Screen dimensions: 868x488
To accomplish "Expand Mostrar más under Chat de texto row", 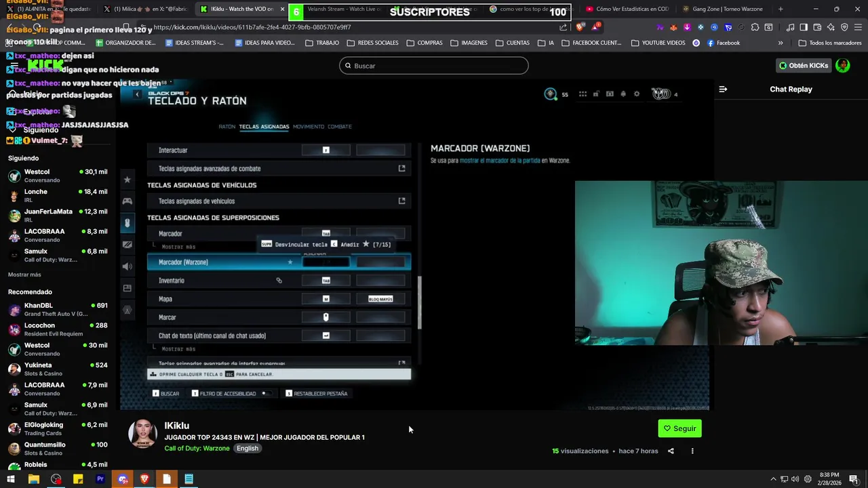I will coord(178,348).
